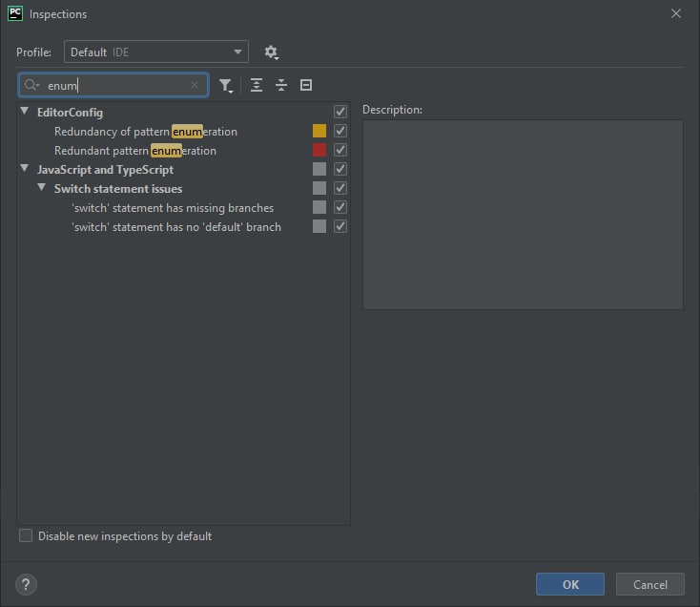The width and height of the screenshot is (700, 607).
Task: Enable Disable new inspections by default
Action: point(26,535)
